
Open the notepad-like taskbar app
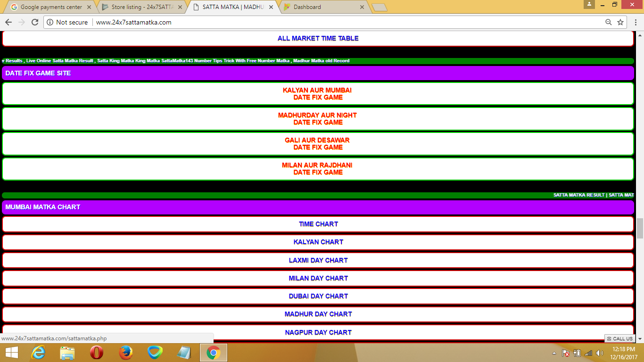click(184, 352)
